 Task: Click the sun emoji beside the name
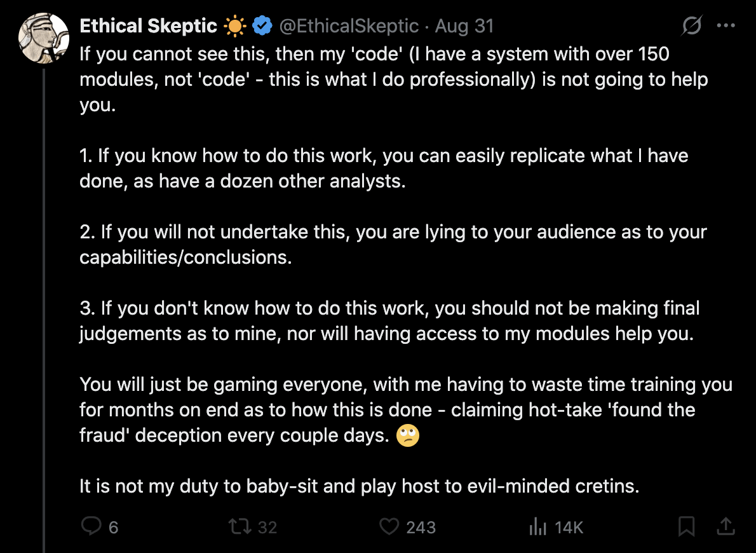click(x=235, y=26)
